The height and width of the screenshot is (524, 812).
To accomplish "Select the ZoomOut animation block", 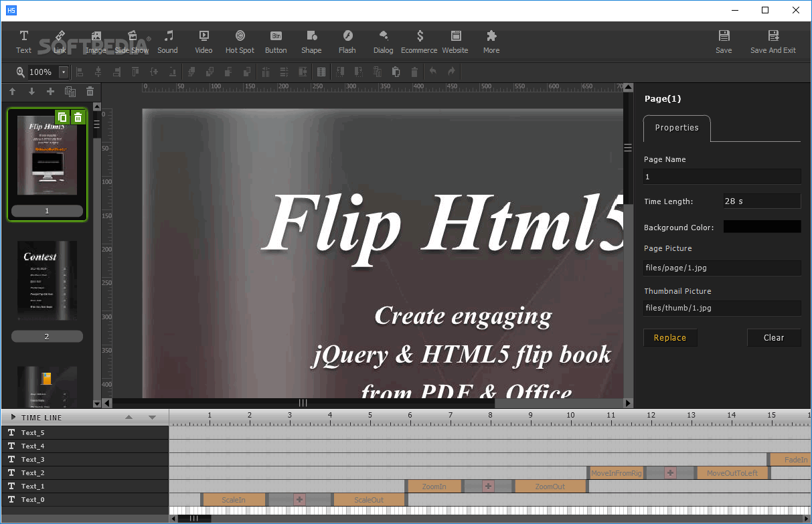I will click(550, 487).
